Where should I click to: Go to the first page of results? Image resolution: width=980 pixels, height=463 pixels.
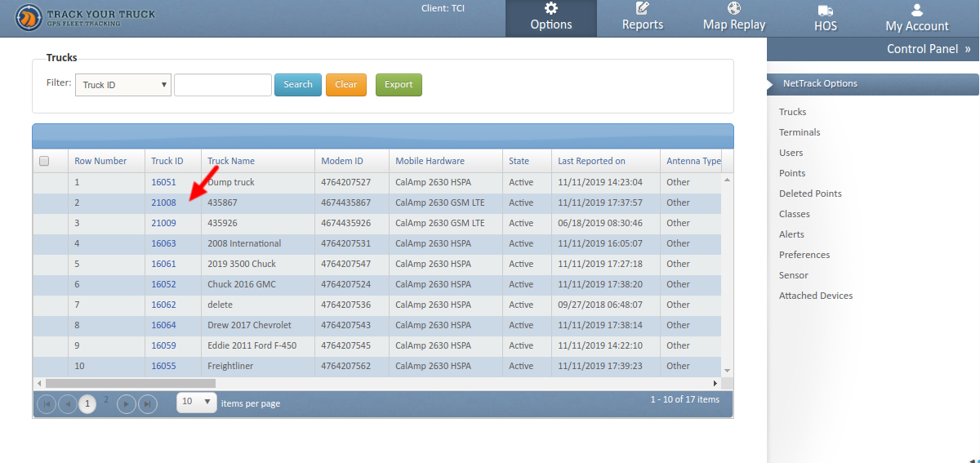tap(47, 403)
